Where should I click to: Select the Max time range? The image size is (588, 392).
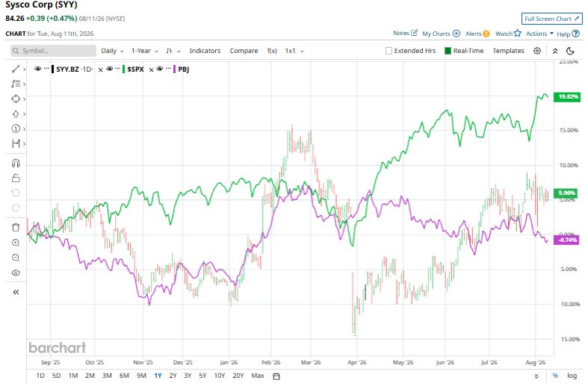(x=258, y=376)
